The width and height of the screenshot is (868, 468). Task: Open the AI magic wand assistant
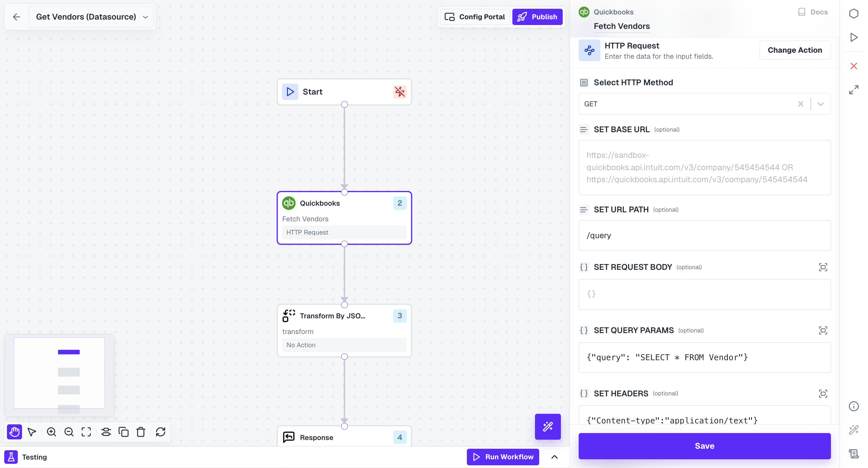(548, 426)
